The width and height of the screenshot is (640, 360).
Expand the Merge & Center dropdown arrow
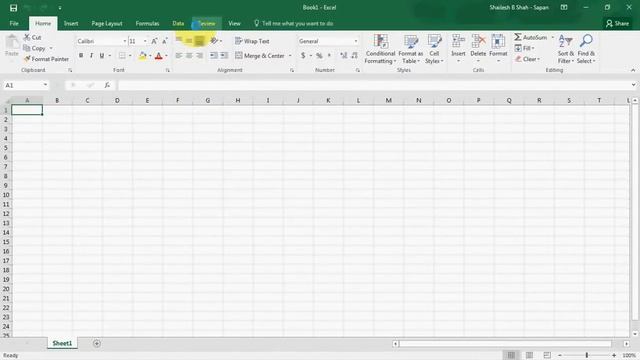[290, 56]
